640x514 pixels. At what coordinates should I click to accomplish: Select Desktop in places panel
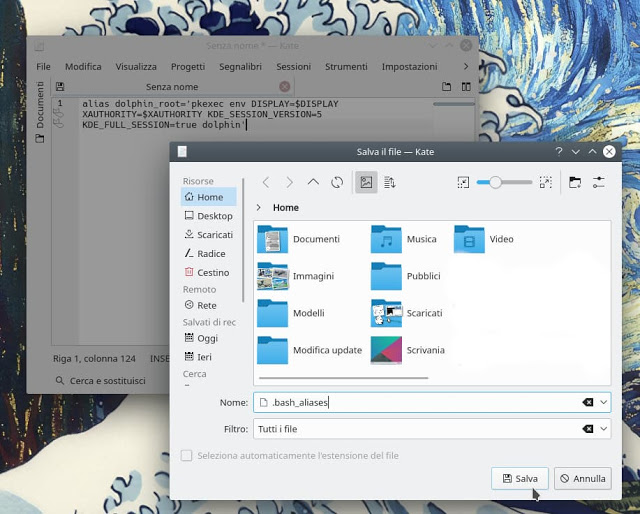point(209,216)
